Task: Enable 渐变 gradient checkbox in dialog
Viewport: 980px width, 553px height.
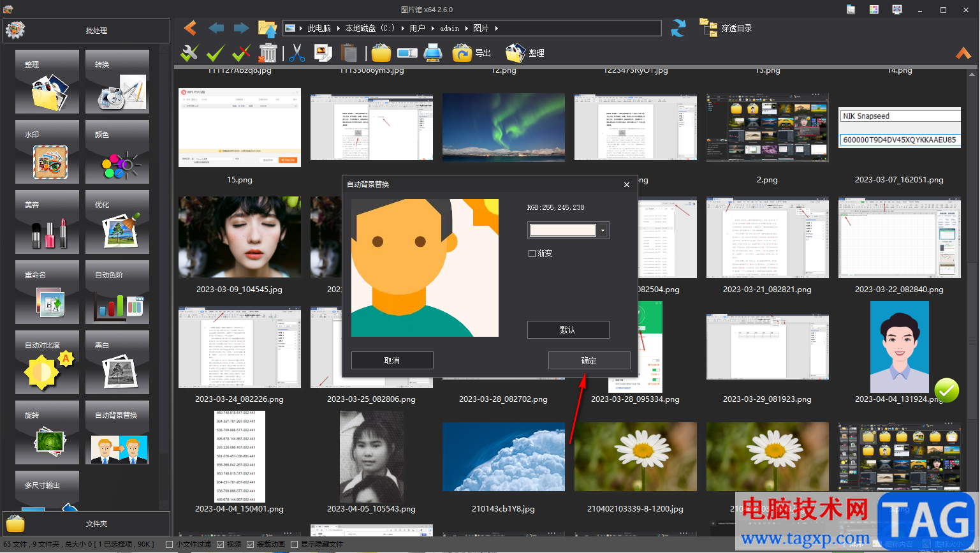Action: tap(532, 254)
